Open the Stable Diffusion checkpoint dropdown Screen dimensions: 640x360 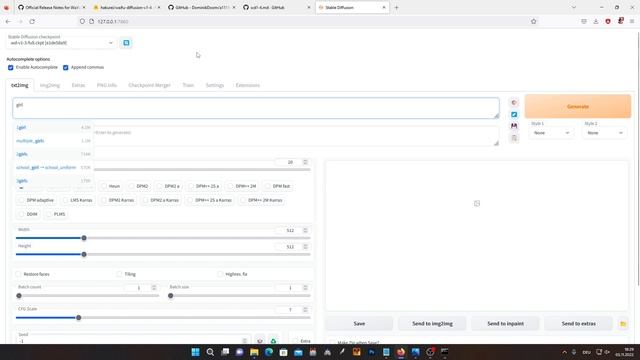click(61, 43)
